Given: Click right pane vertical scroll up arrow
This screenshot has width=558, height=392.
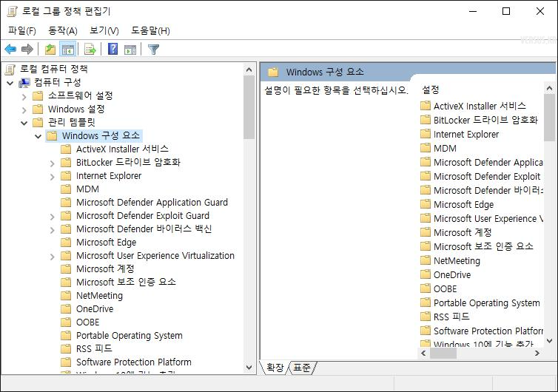Looking at the screenshot, I should coord(549,87).
